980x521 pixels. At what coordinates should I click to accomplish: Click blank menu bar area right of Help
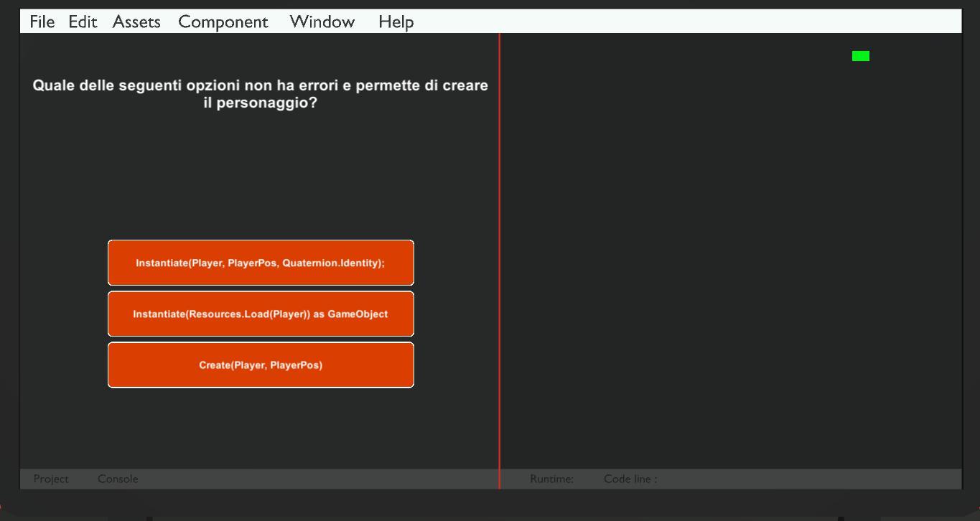point(682,22)
